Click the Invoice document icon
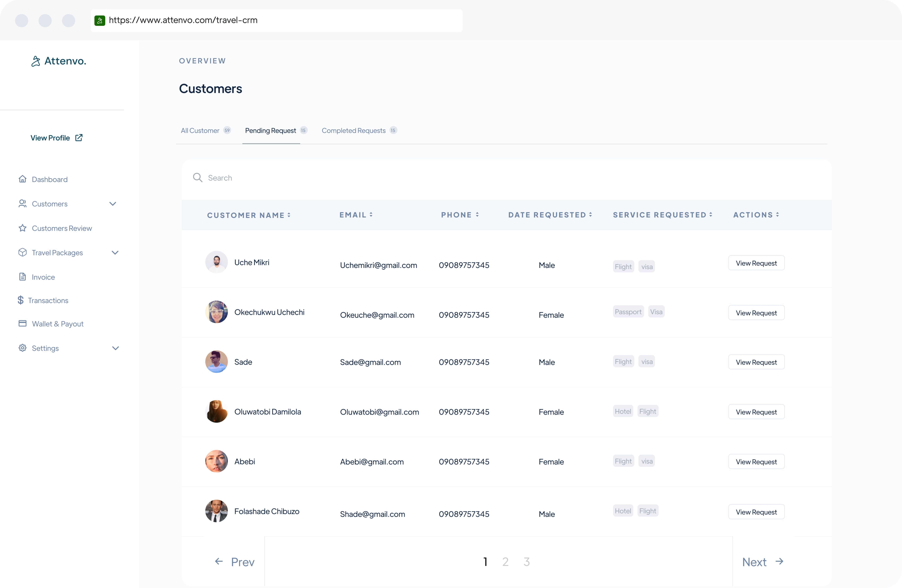The height and width of the screenshot is (588, 902). point(23,277)
